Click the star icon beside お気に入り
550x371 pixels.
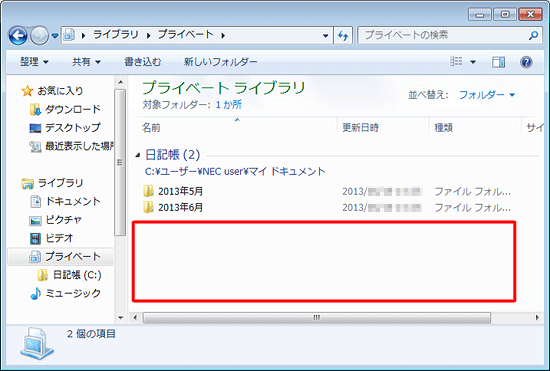point(27,91)
